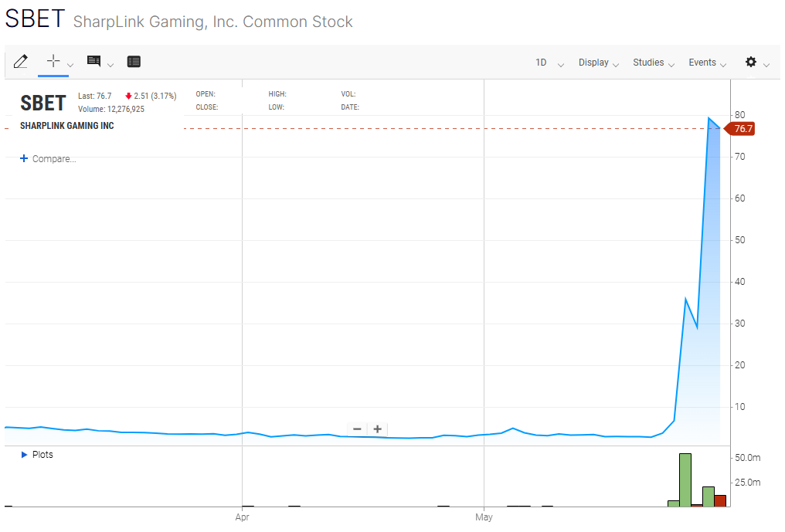Click the 76.7 current price tag
The height and width of the screenshot is (532, 785).
click(x=743, y=129)
